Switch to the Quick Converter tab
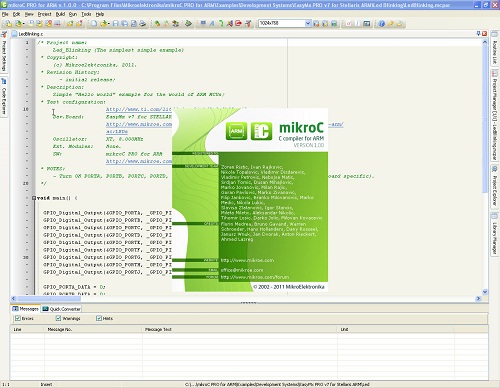Viewport: 500px width, 388px height. point(61,309)
